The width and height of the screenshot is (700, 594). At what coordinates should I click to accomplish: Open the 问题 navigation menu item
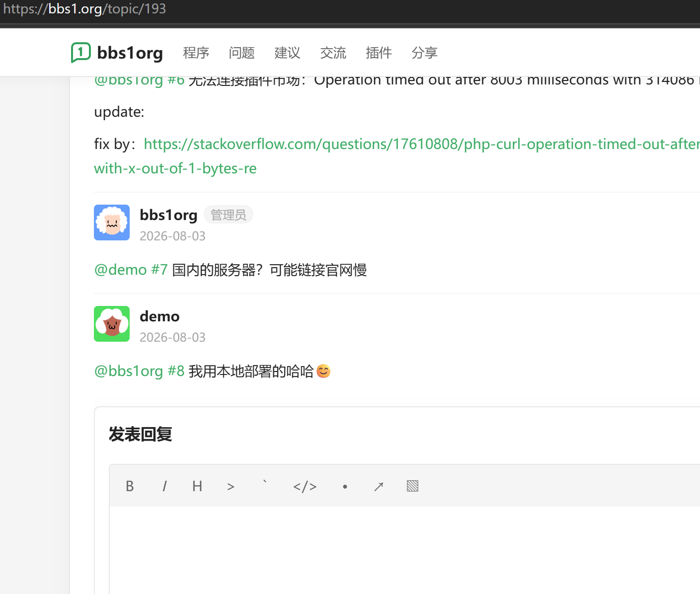(x=241, y=53)
